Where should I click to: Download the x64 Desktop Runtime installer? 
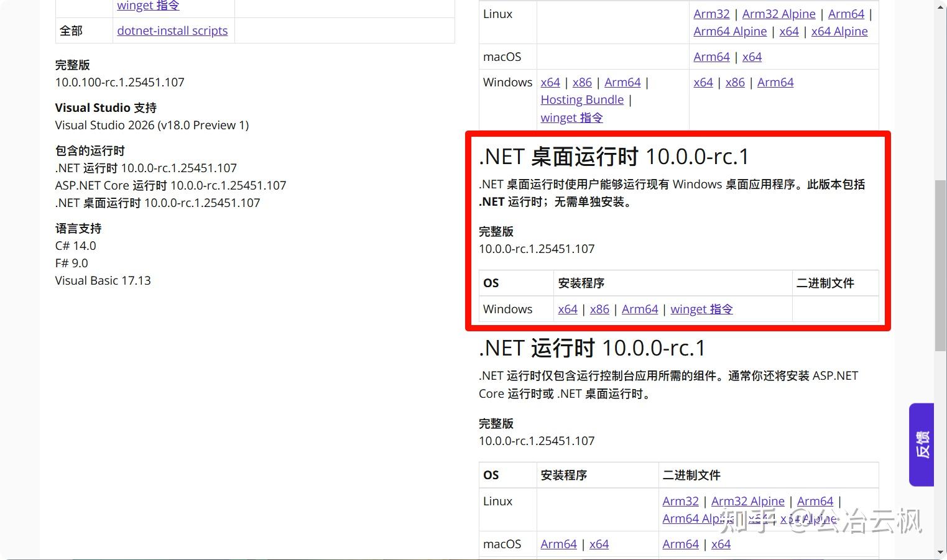click(x=567, y=309)
